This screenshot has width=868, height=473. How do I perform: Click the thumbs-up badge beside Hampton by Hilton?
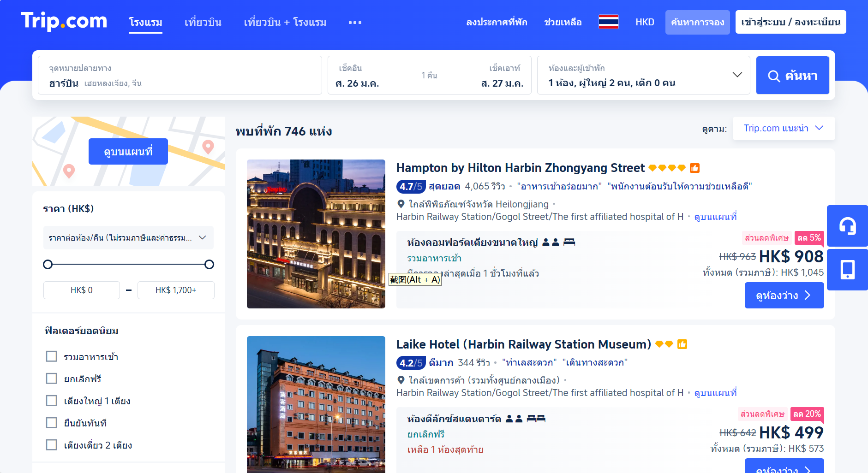[x=694, y=168]
